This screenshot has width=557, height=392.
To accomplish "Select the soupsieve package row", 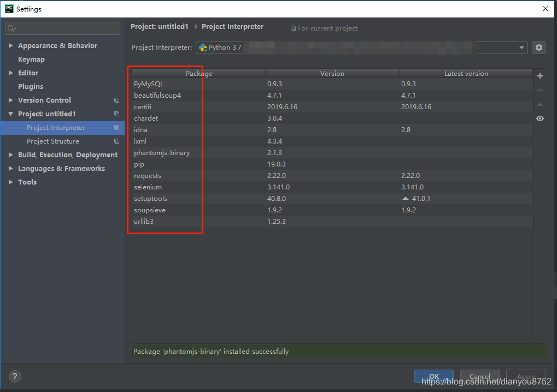I will [332, 210].
